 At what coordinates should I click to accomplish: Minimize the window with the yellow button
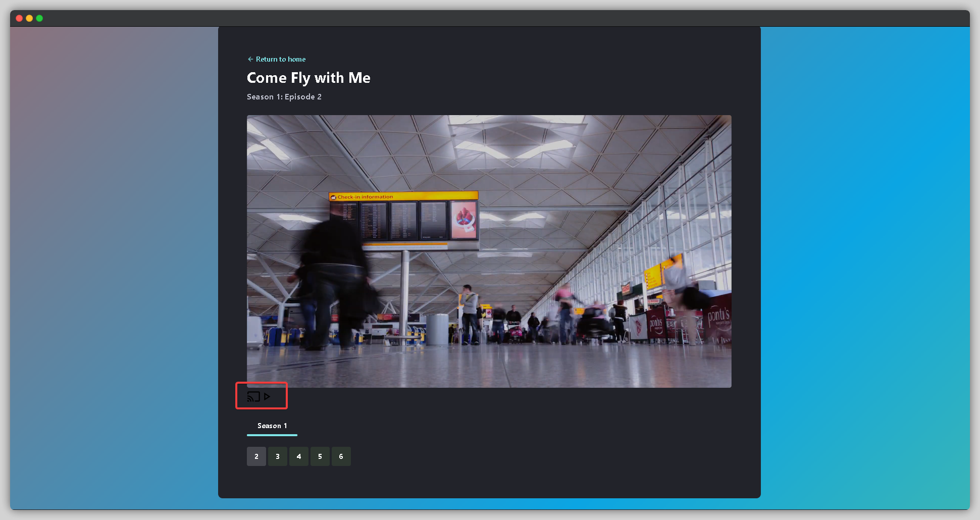29,18
